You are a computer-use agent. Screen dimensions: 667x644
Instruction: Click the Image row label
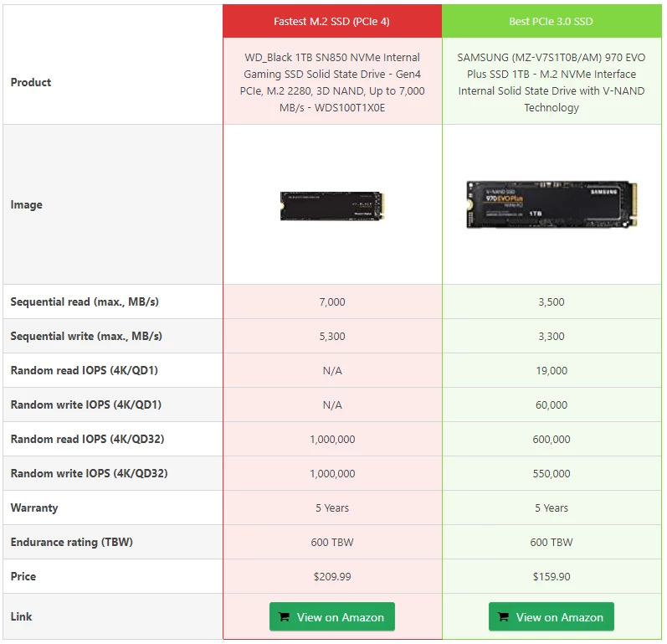point(27,204)
